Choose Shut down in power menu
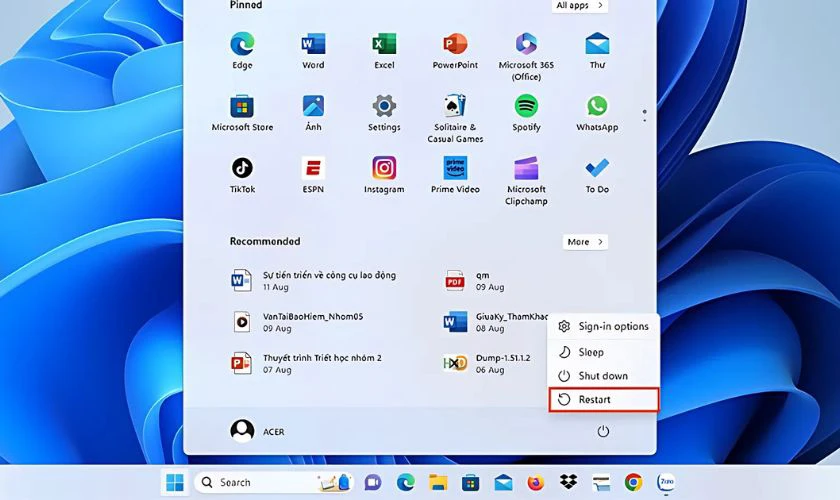This screenshot has width=840, height=500. tap(603, 376)
